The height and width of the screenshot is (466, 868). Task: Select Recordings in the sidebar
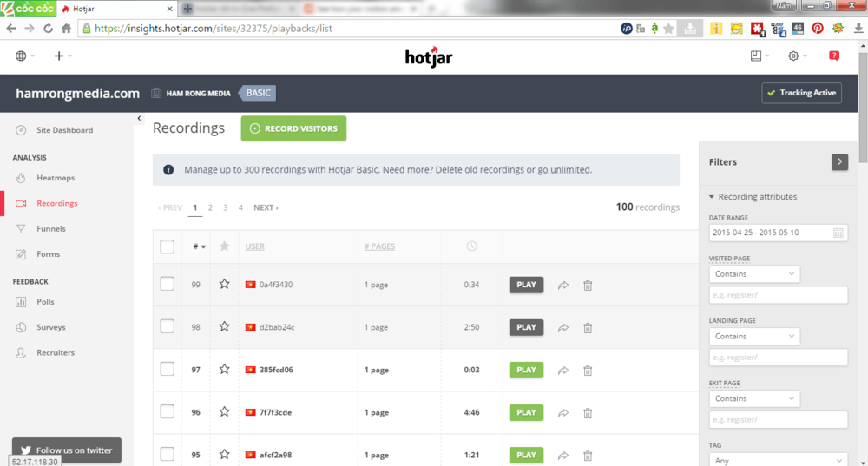[x=57, y=203]
